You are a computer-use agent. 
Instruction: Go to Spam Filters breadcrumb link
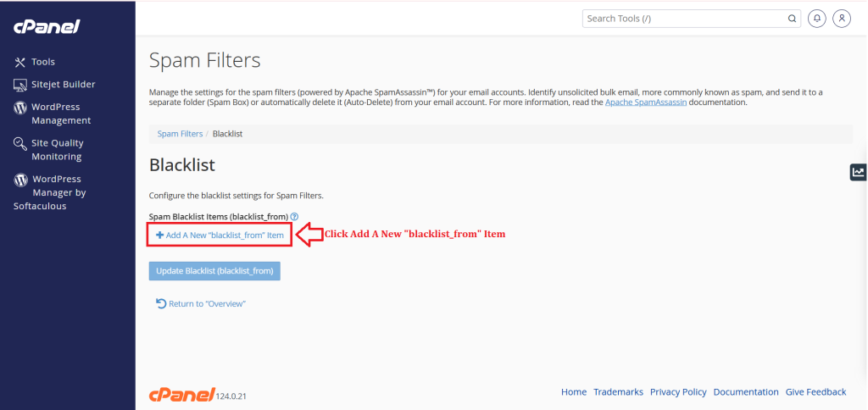[180, 134]
